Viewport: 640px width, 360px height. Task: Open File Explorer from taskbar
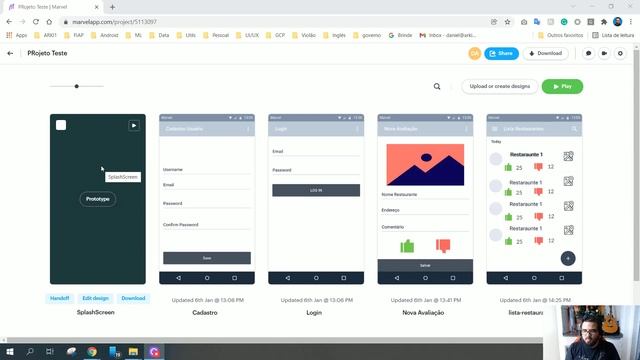click(133, 351)
